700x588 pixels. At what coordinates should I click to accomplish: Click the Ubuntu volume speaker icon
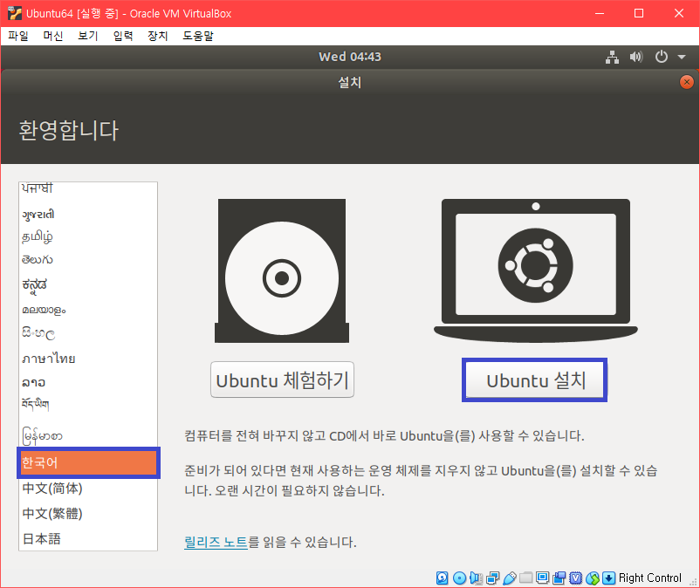click(x=636, y=57)
